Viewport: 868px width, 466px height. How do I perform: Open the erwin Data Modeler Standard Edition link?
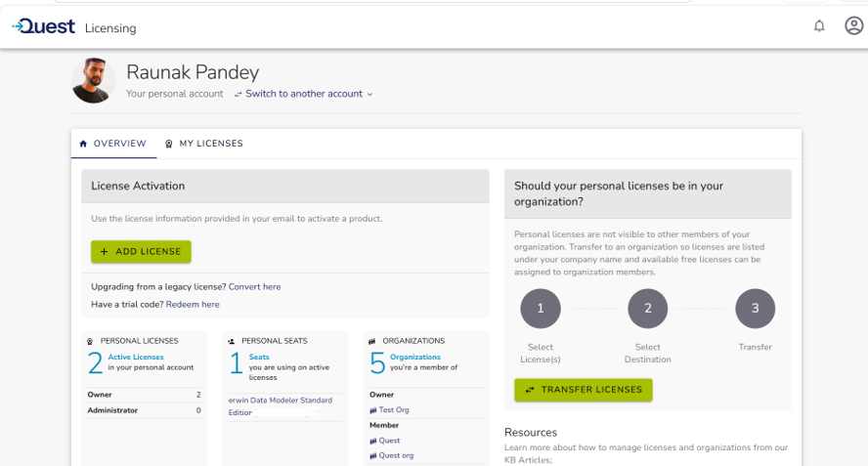click(x=281, y=406)
